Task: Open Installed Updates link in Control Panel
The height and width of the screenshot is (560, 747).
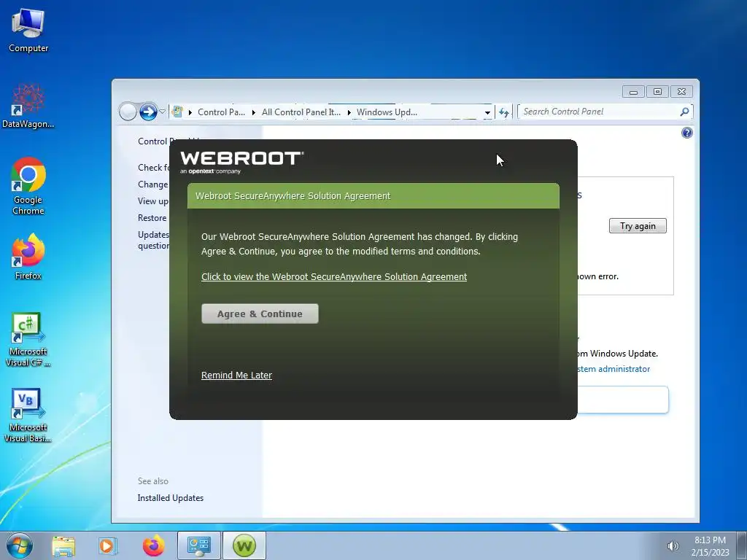Action: [x=171, y=497]
